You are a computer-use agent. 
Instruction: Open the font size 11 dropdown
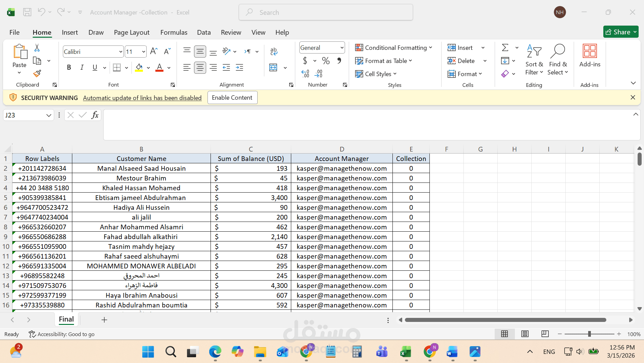pyautogui.click(x=144, y=52)
